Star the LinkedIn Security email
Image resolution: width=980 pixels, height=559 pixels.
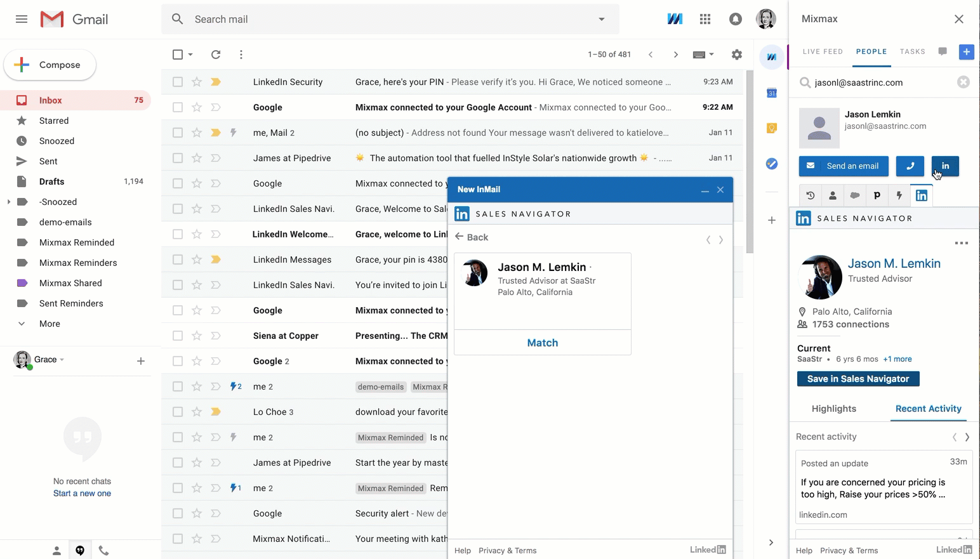click(197, 82)
